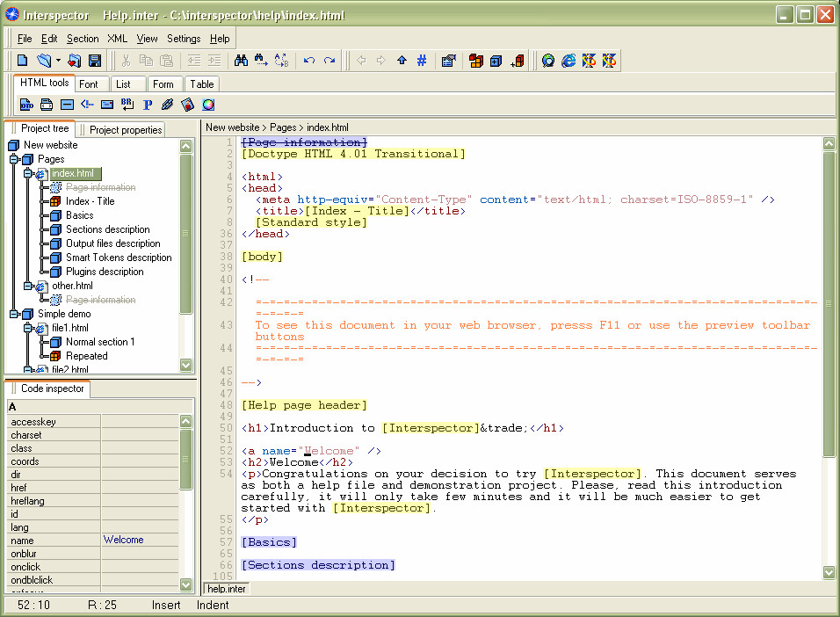Click the Find binoculars icon
Viewport: 840px width, 617px height.
[241, 61]
